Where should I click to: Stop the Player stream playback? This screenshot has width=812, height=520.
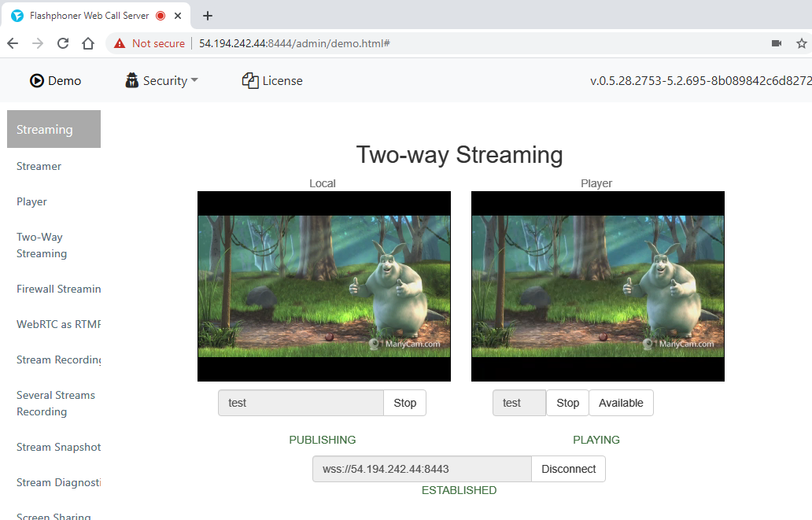tap(567, 403)
